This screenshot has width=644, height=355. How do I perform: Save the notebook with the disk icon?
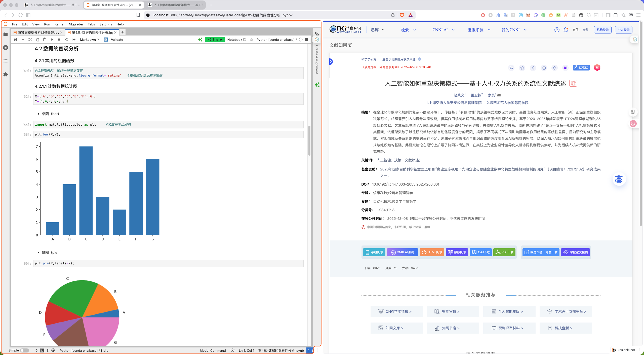(x=16, y=40)
